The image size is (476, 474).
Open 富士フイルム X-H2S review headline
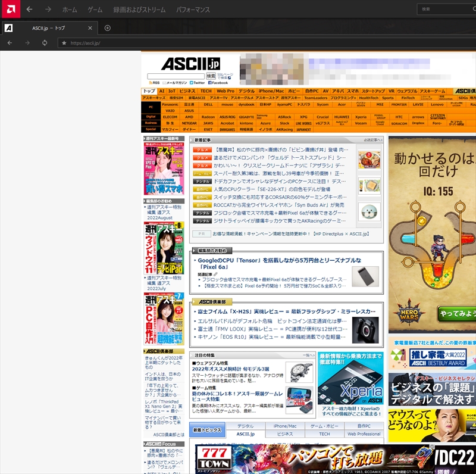[287, 311]
